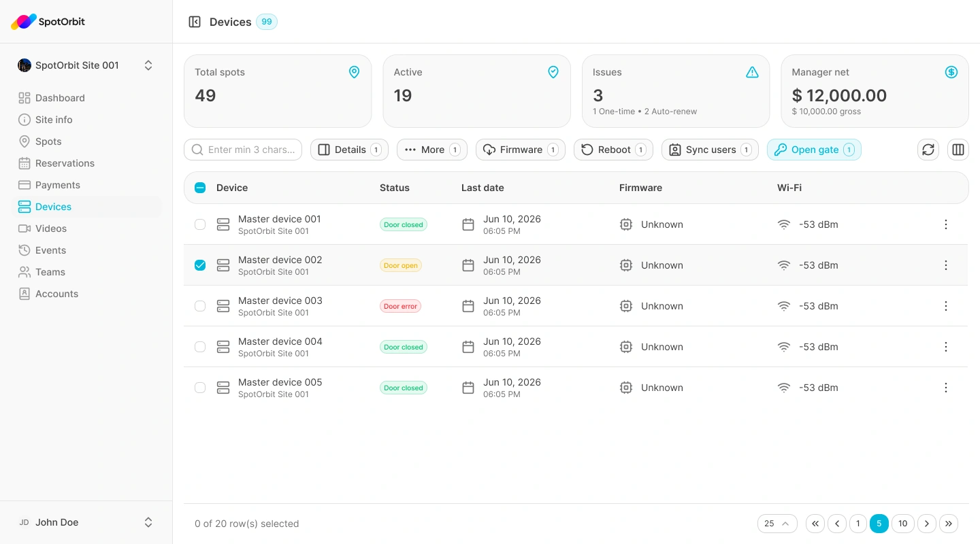The width and height of the screenshot is (980, 544).
Task: Toggle the select-all devices checkbox
Action: (200, 188)
